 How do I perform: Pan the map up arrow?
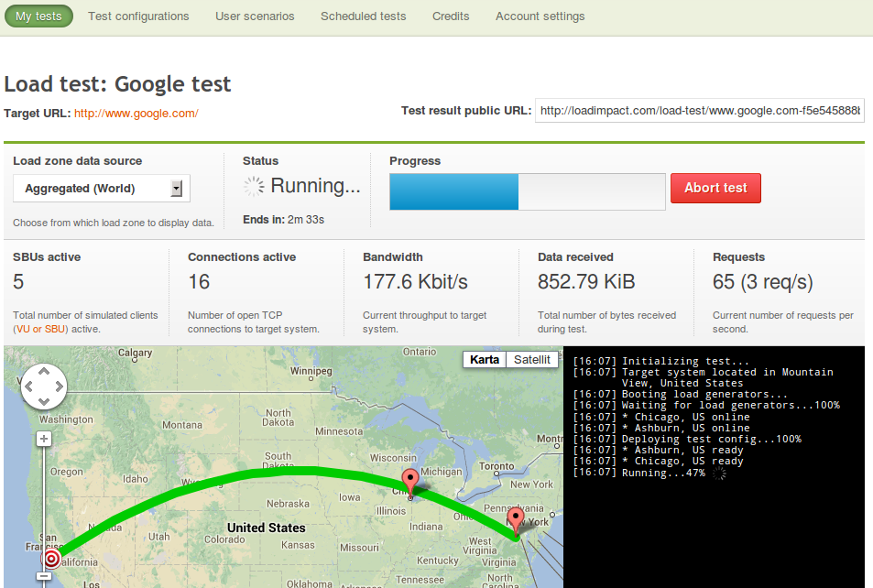click(44, 372)
